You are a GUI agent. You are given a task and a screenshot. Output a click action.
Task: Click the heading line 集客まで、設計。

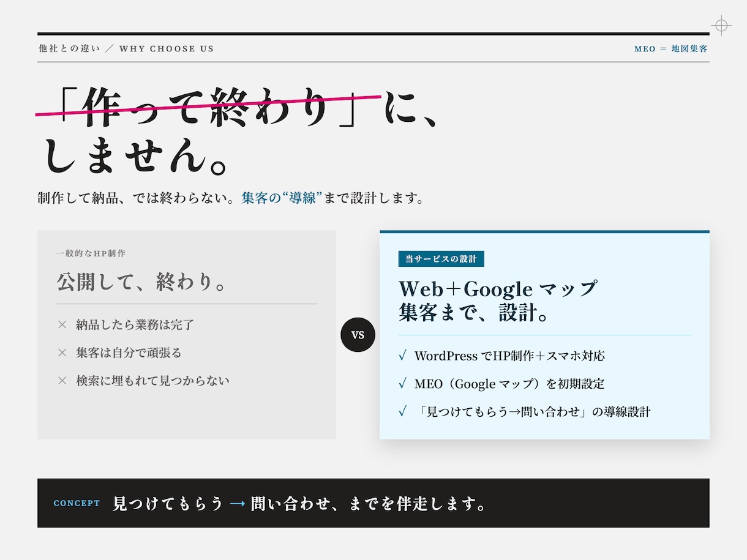pos(475,312)
